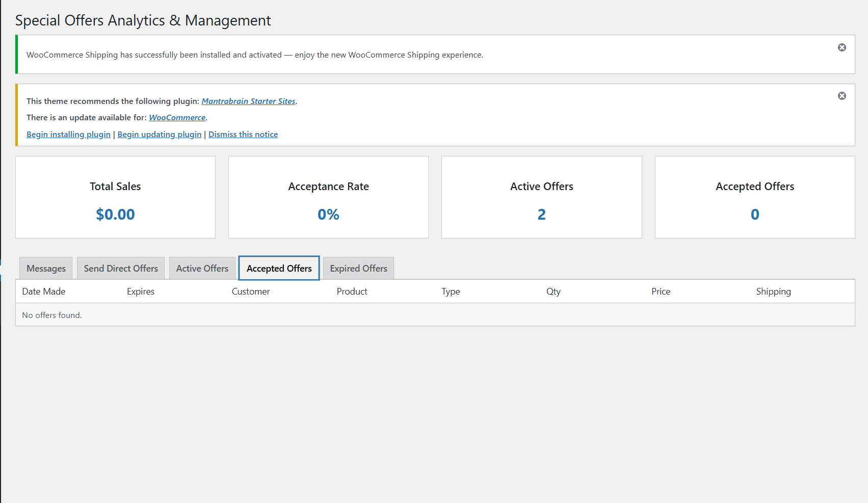Switch to the Messages tab
Image resolution: width=868 pixels, height=503 pixels.
tap(46, 268)
